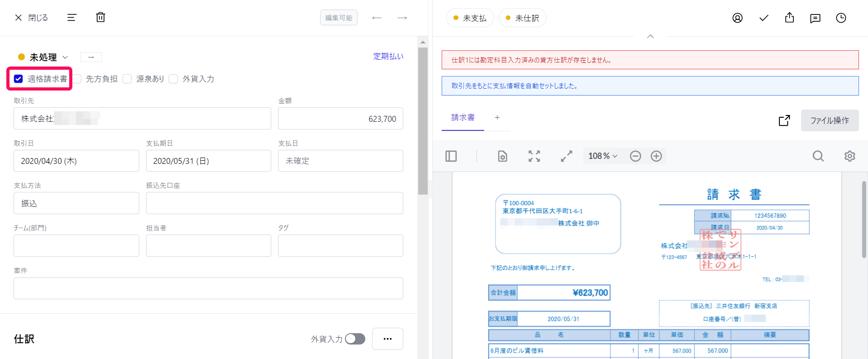Open the 支払方法 field showing 振込
The image size is (868, 359).
pyautogui.click(x=76, y=203)
